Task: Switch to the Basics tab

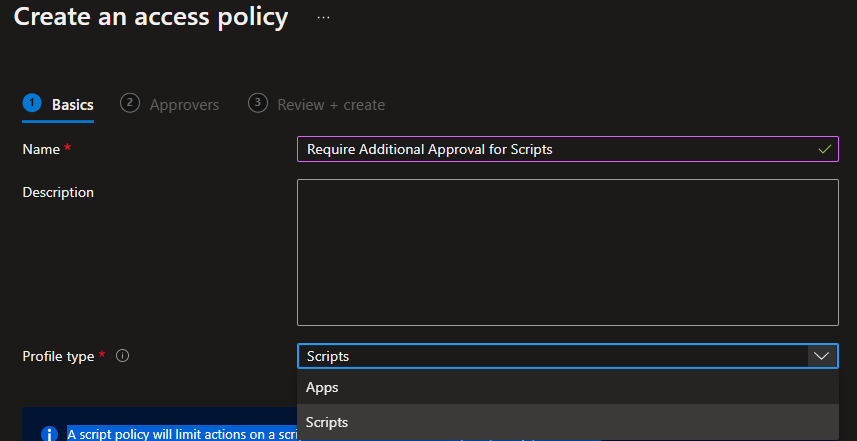Action: click(x=72, y=105)
